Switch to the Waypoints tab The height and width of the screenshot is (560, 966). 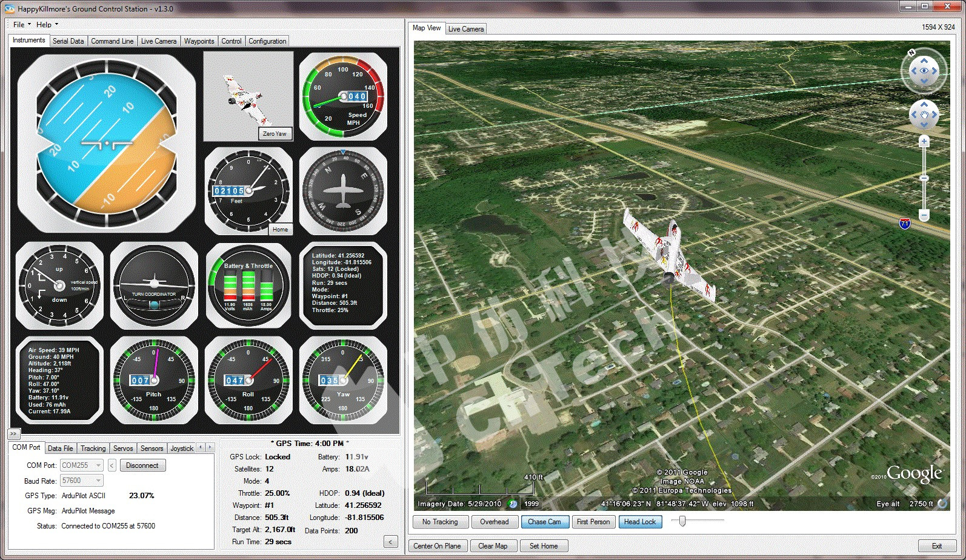point(199,41)
